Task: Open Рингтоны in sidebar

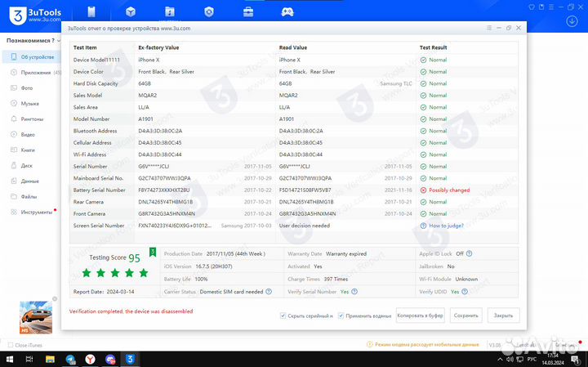Action: [x=32, y=119]
